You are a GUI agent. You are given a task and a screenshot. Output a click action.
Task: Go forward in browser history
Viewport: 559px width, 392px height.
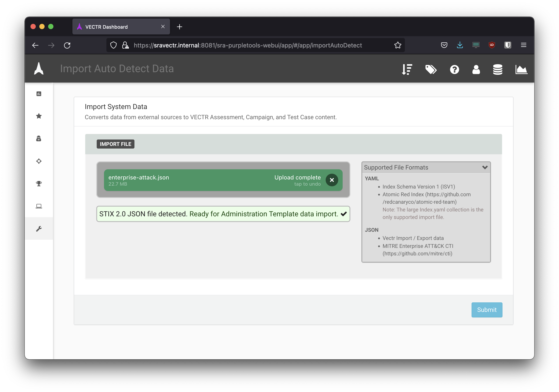point(51,45)
